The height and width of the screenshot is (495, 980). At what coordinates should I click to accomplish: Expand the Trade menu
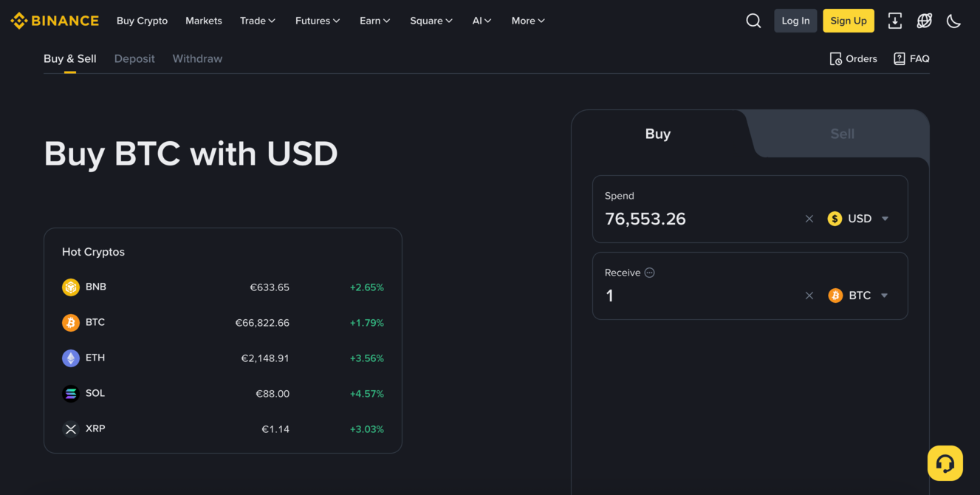(258, 21)
